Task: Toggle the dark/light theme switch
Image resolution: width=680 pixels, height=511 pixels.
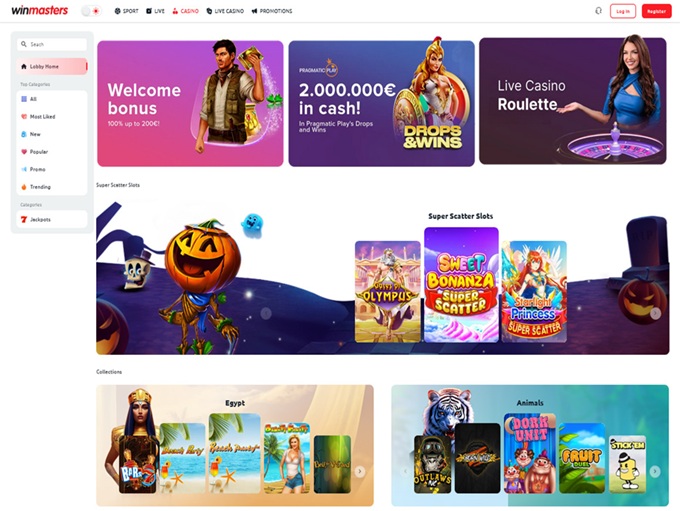Action: [91, 11]
